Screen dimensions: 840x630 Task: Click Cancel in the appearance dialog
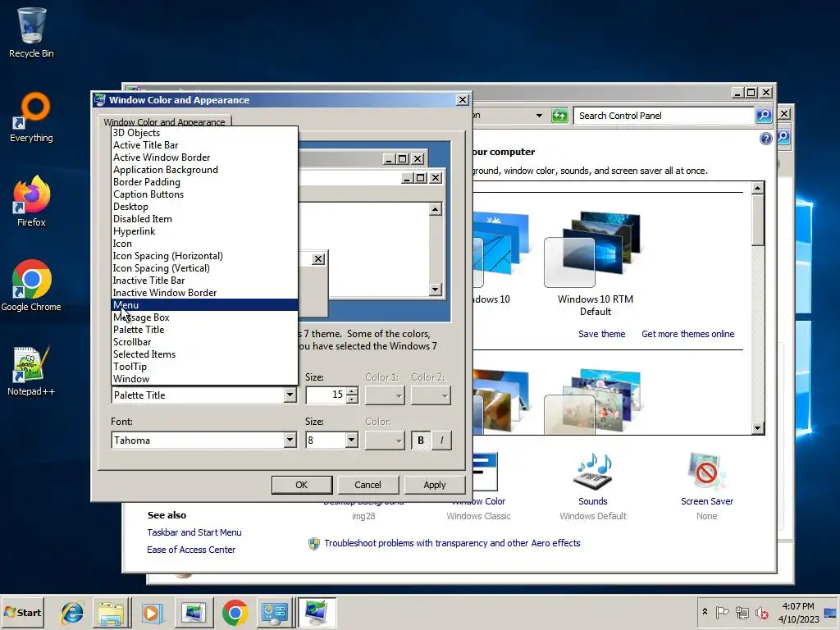(367, 485)
